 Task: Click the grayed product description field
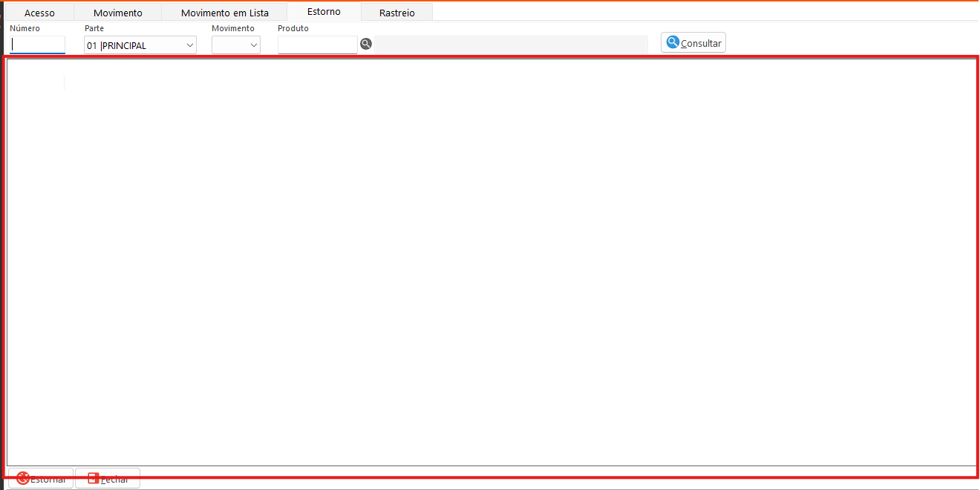point(511,45)
